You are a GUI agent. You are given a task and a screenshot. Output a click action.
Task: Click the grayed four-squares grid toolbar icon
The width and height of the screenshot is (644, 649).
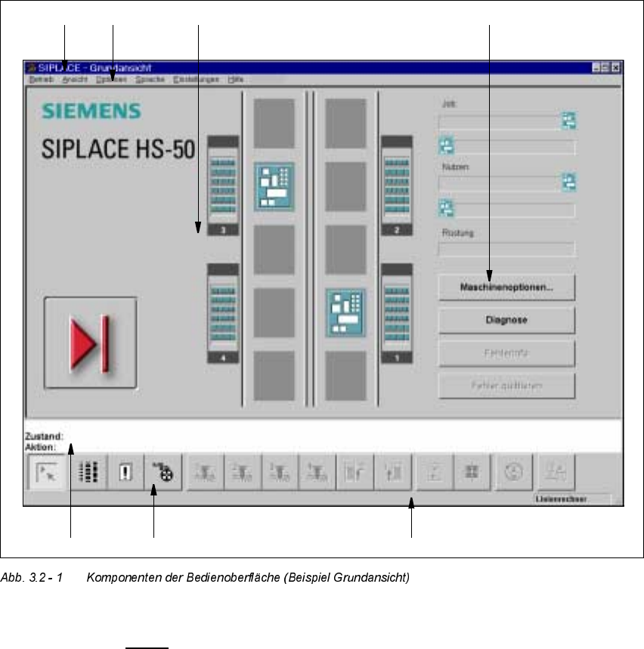coord(472,472)
